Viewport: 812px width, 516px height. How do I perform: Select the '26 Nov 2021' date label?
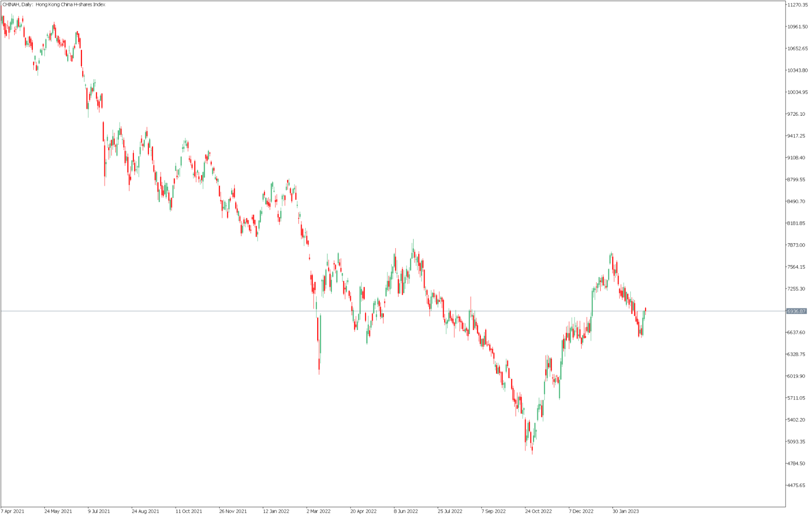(x=233, y=512)
